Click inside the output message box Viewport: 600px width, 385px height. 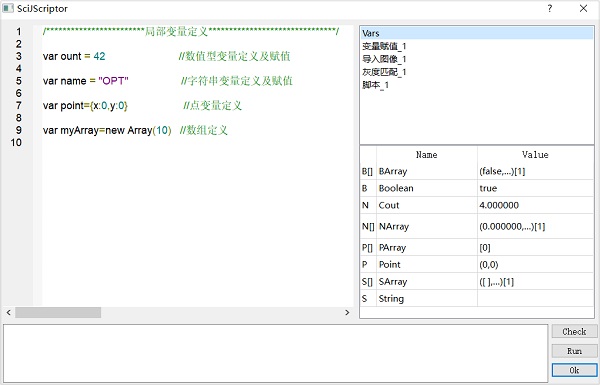276,353
